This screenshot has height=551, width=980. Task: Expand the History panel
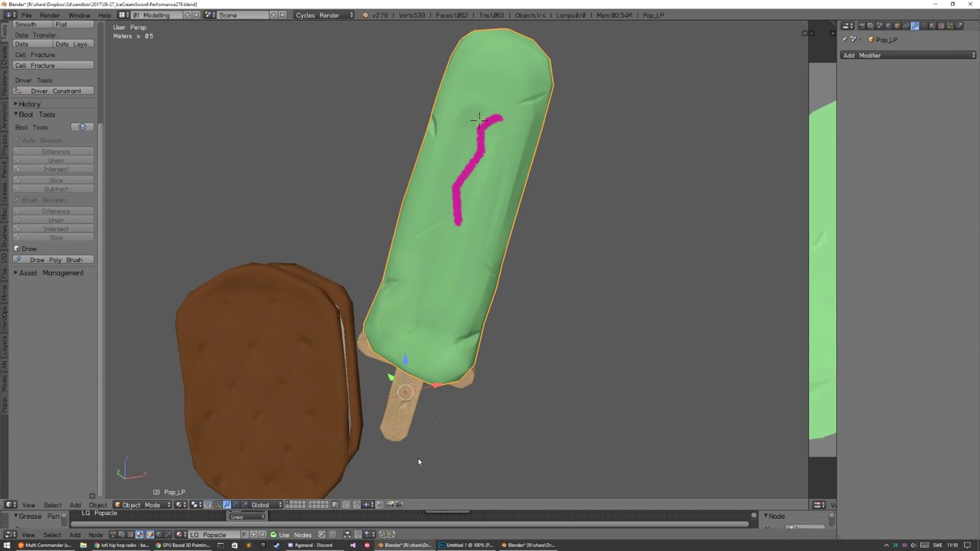click(31, 104)
